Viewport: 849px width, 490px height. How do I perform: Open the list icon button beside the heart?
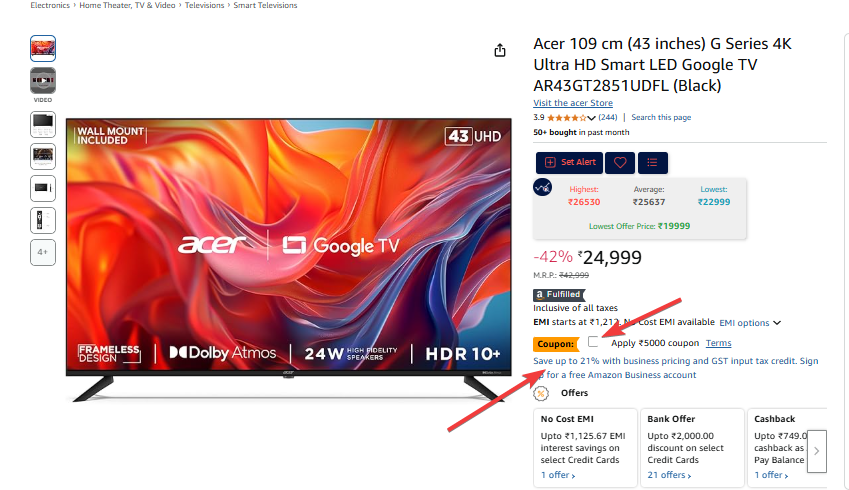652,162
